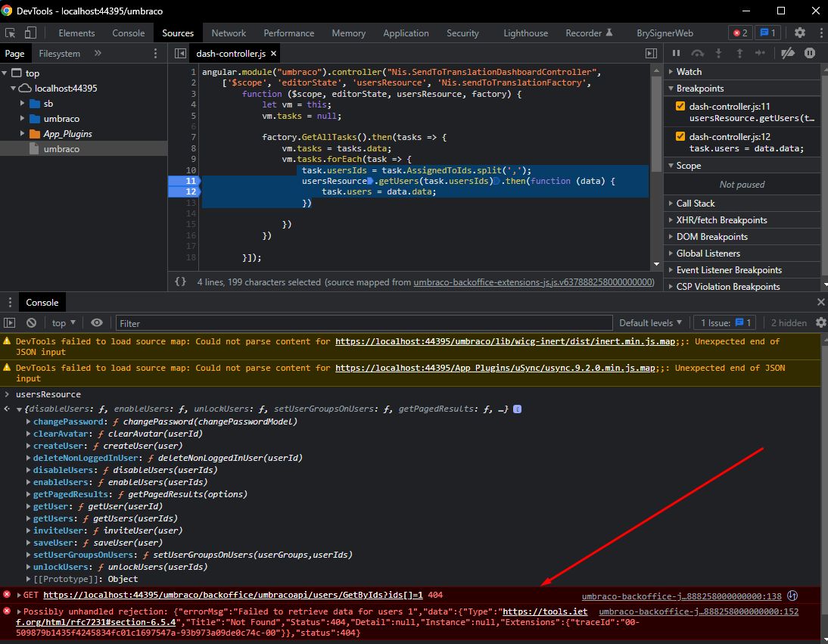Open the umbraco-backoffice…:138 source link

[x=681, y=596]
